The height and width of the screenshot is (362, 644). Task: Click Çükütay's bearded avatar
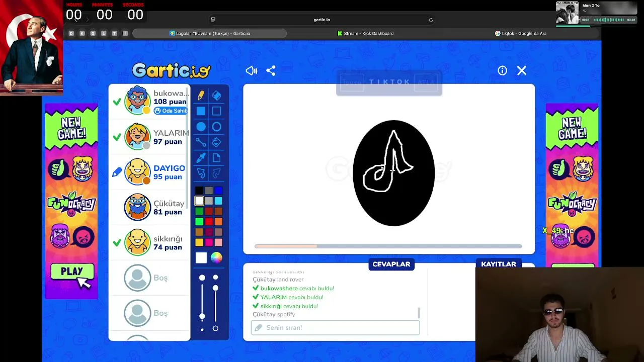(137, 207)
